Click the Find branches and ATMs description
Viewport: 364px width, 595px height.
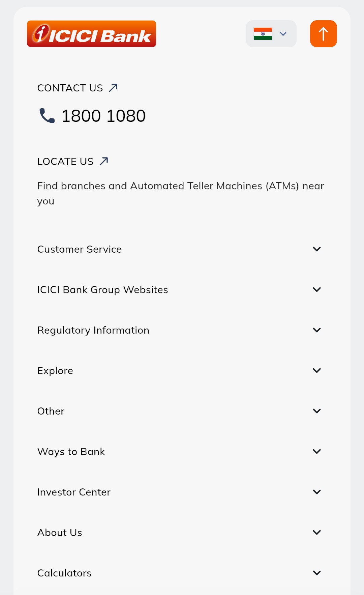click(x=180, y=193)
